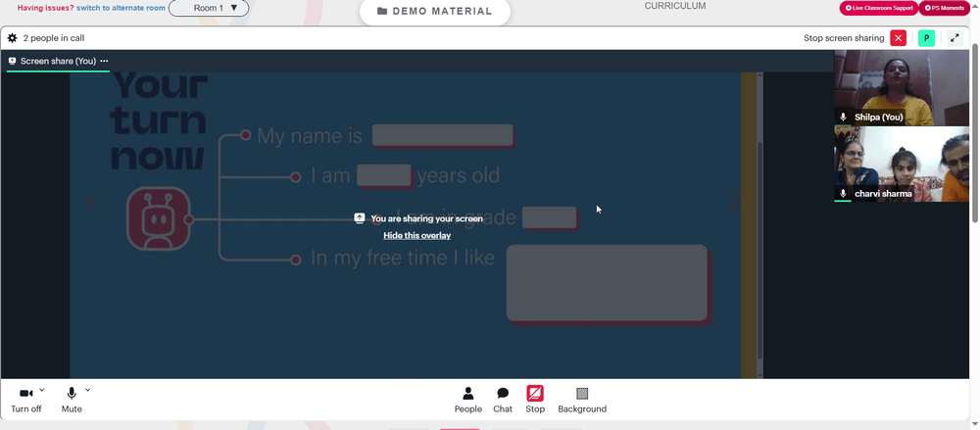Image resolution: width=980 pixels, height=430 pixels.
Task: Click switch to alternate room link
Action: coord(121,8)
